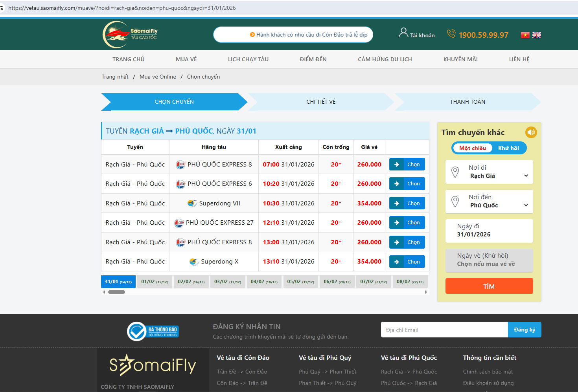This screenshot has width=578, height=392.
Task: Open the account user icon
Action: (403, 33)
